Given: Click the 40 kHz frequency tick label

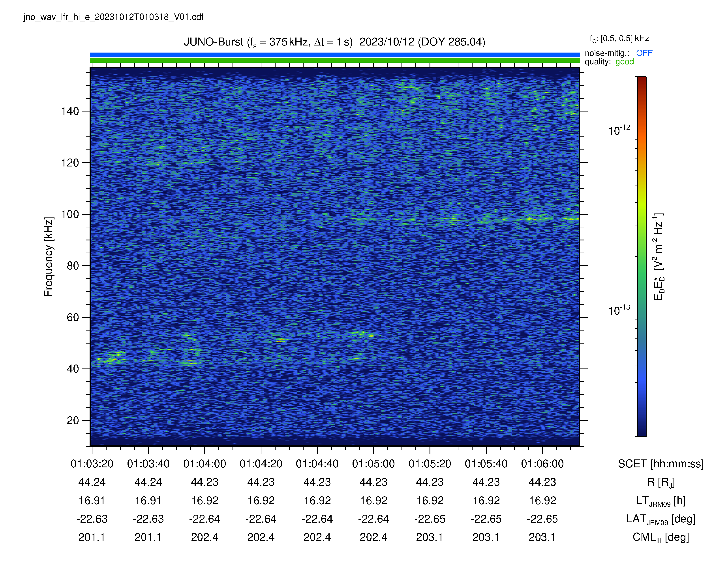Looking at the screenshot, I should pos(73,369).
